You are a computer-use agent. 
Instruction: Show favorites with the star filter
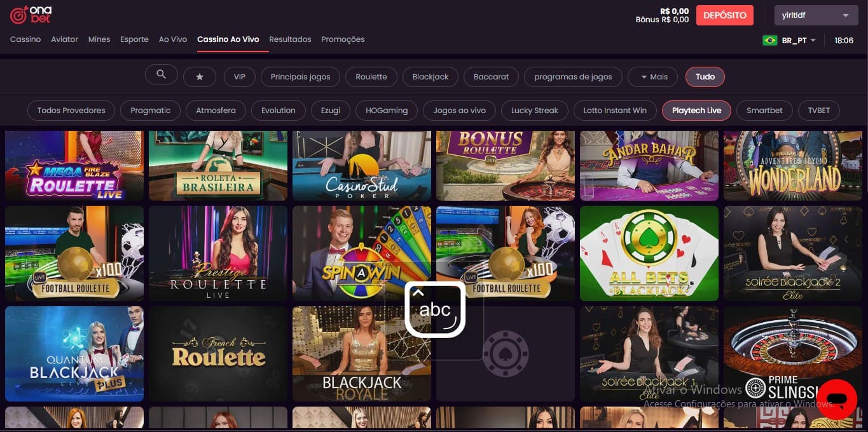tap(200, 77)
